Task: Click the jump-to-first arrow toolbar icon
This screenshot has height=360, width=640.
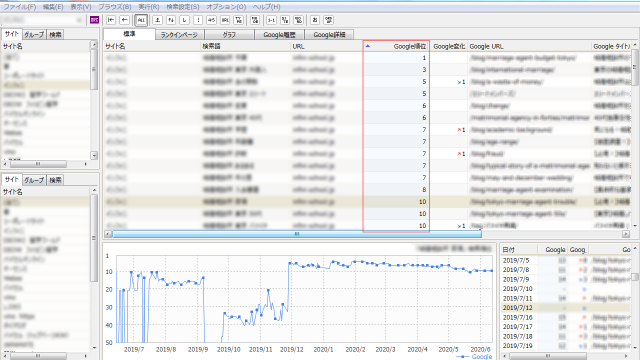Action: pos(111,20)
